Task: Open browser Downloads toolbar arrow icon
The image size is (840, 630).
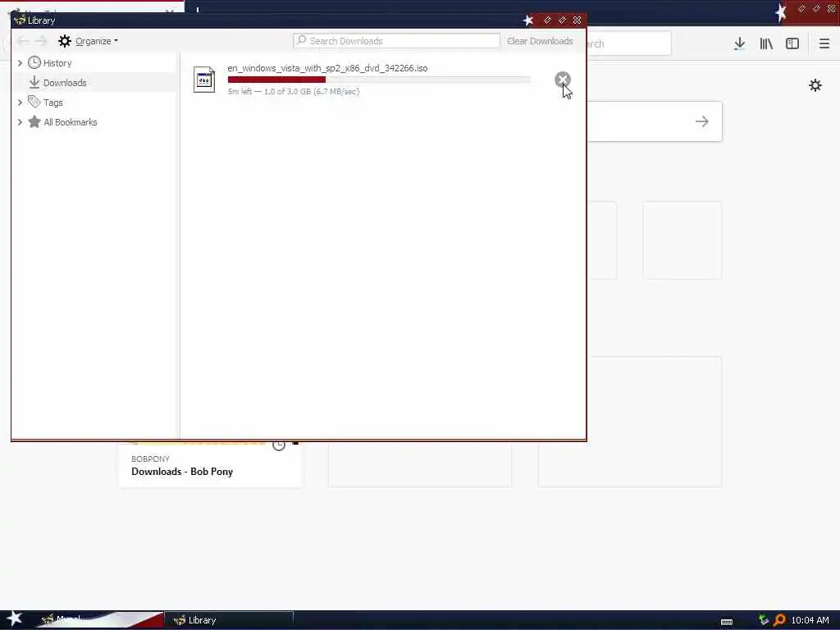Action: (x=739, y=43)
